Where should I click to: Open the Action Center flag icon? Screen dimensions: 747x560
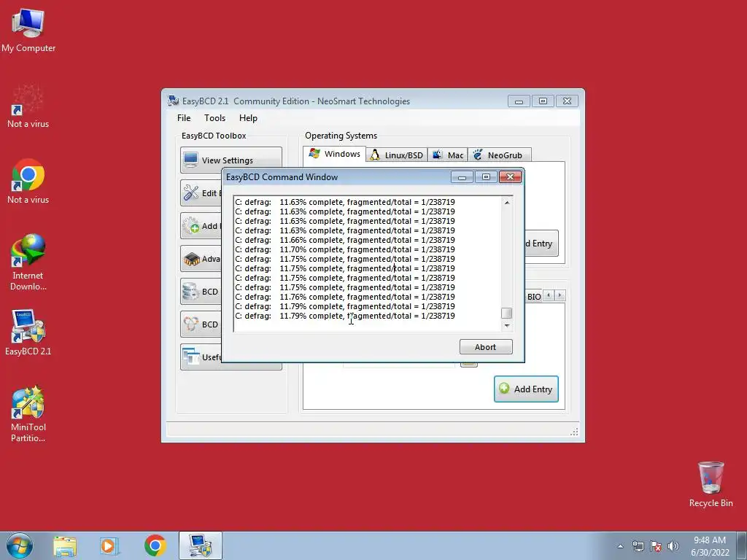[656, 546]
